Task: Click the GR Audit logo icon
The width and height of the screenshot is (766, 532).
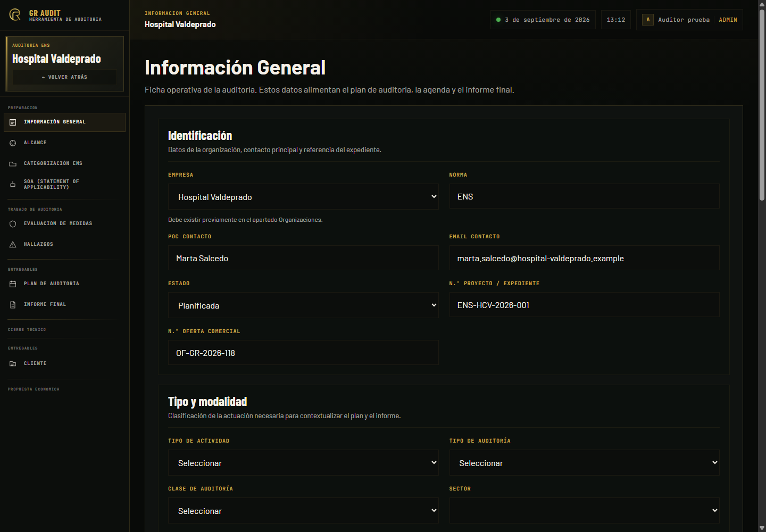Action: point(15,15)
